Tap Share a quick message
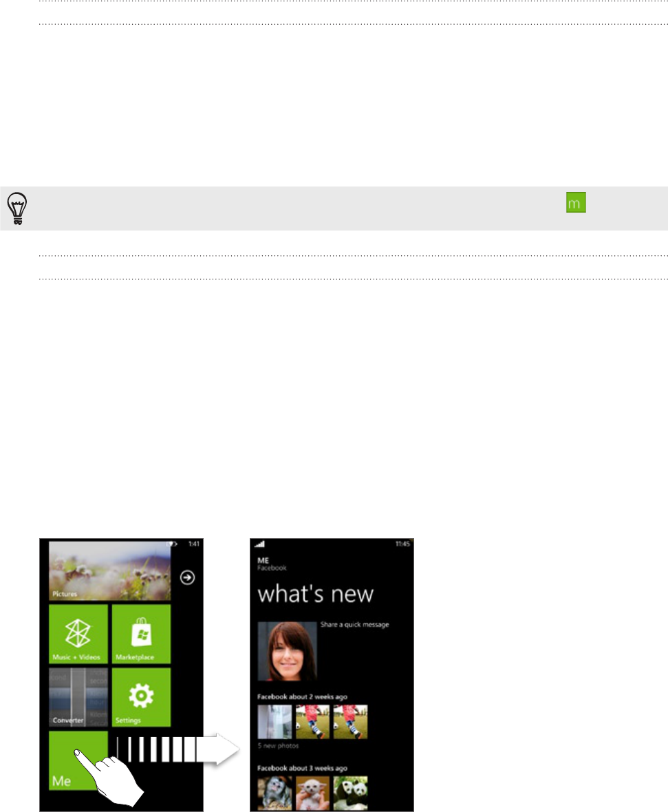This screenshot has height=812, width=668. click(x=355, y=625)
